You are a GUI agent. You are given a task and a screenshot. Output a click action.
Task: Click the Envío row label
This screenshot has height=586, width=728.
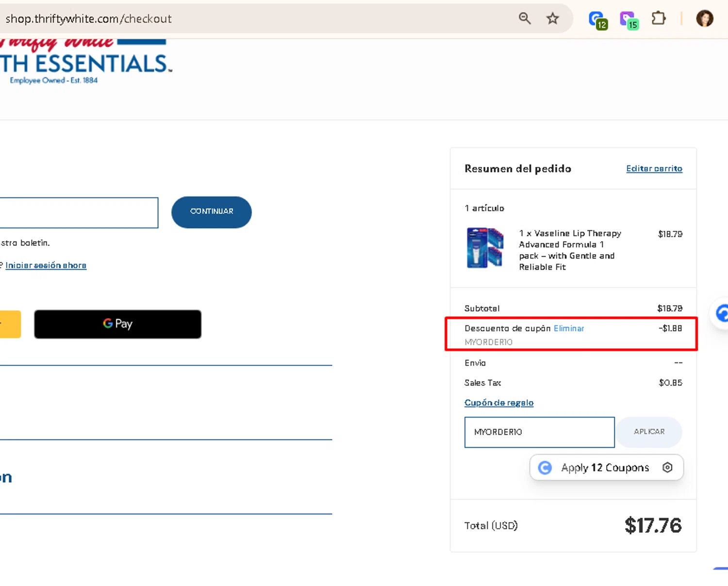coord(475,363)
